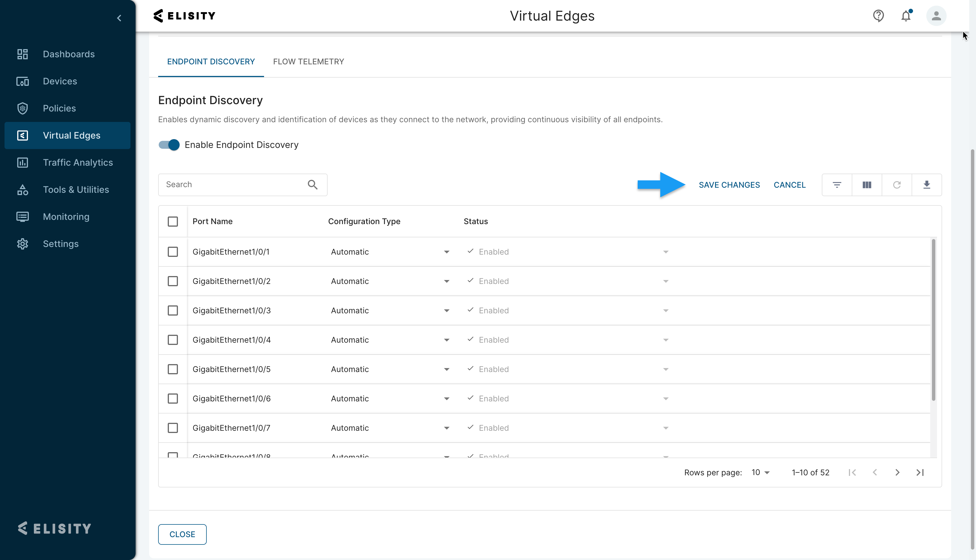Click Save Changes
The width and height of the screenshot is (976, 560).
click(x=729, y=185)
